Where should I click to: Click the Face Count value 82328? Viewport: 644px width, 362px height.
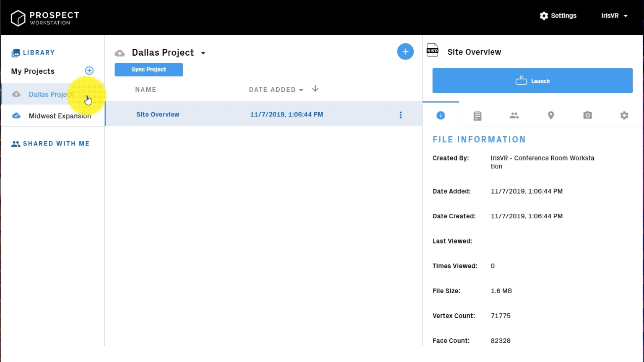[x=501, y=341]
